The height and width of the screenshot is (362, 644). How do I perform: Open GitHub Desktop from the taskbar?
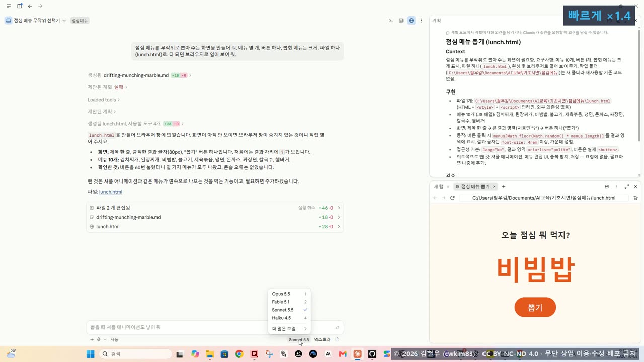tap(372, 354)
